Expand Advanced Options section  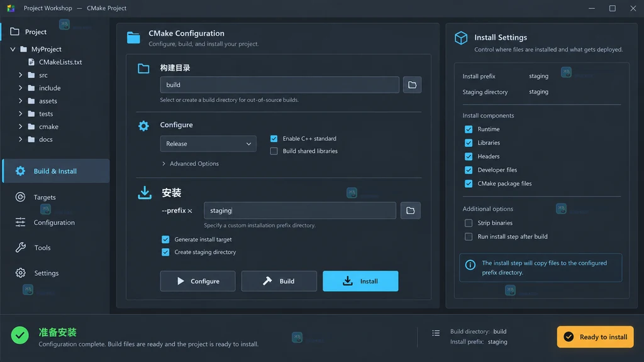tap(190, 163)
